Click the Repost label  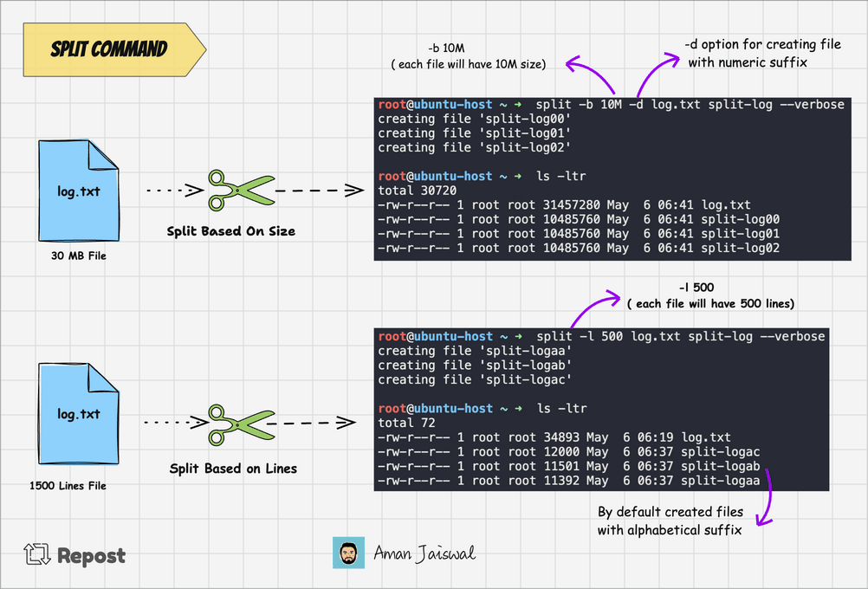pos(91,555)
